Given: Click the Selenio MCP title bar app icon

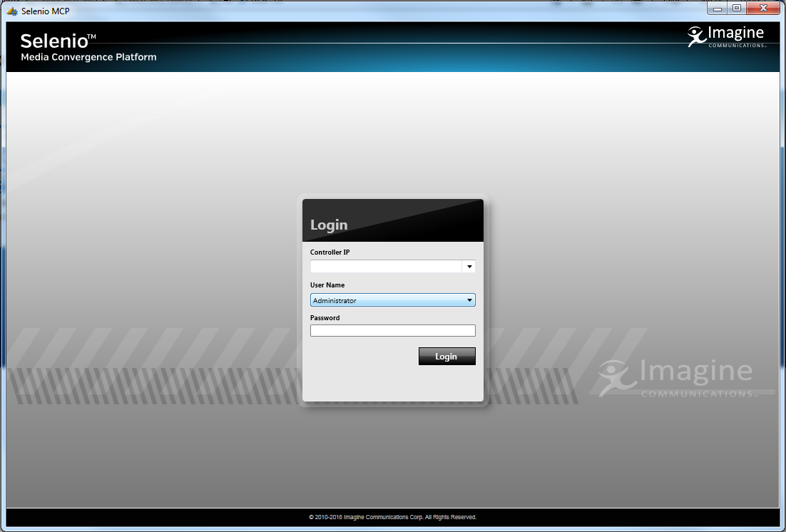Looking at the screenshot, I should (13, 11).
